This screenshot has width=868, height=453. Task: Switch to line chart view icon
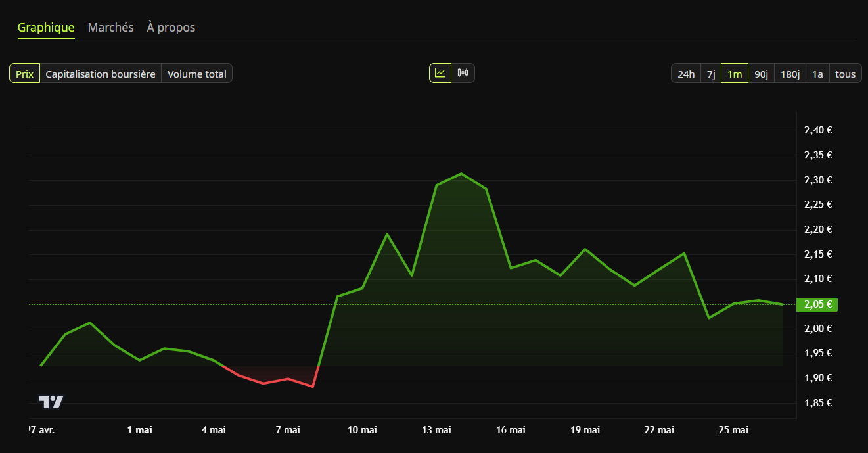tap(440, 73)
